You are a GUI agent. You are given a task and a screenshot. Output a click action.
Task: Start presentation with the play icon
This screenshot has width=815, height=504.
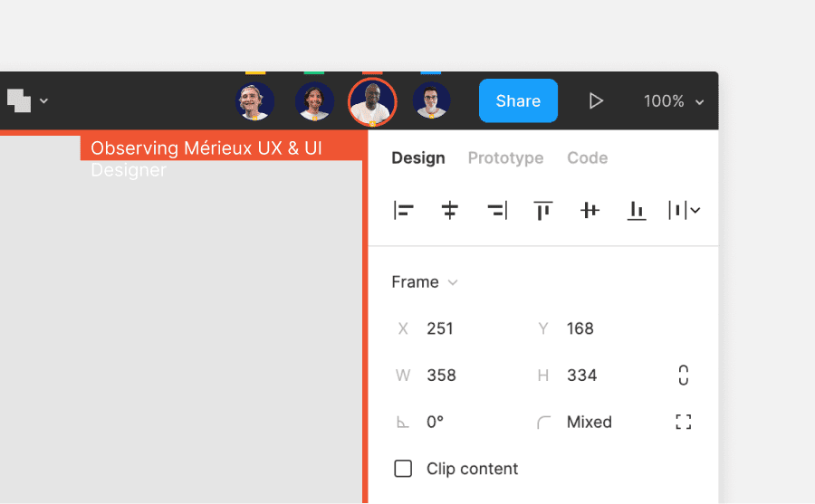point(596,100)
